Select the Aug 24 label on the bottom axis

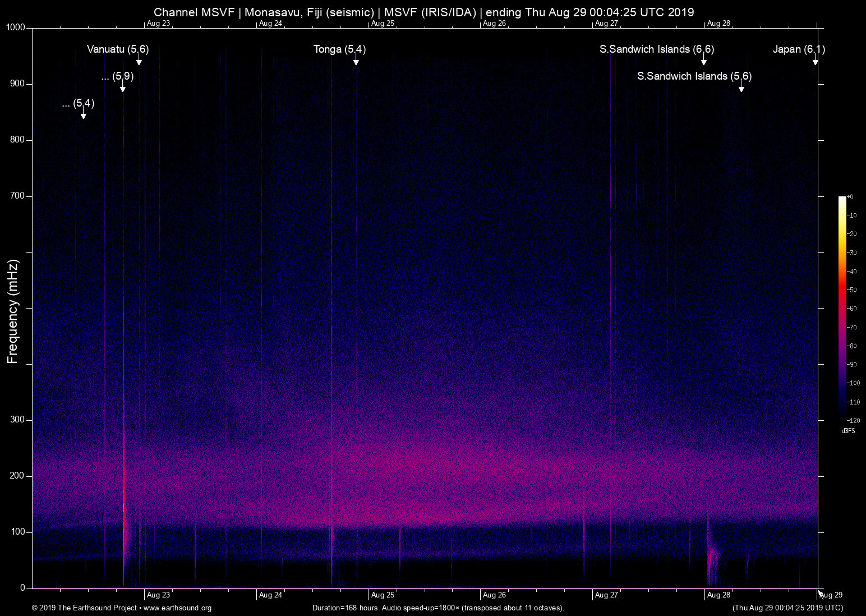[270, 595]
